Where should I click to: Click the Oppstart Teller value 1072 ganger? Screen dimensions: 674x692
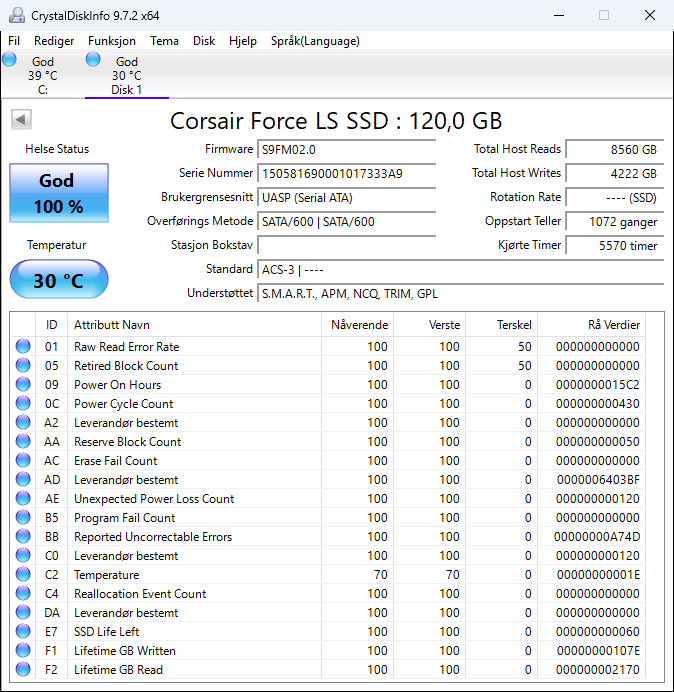click(614, 222)
